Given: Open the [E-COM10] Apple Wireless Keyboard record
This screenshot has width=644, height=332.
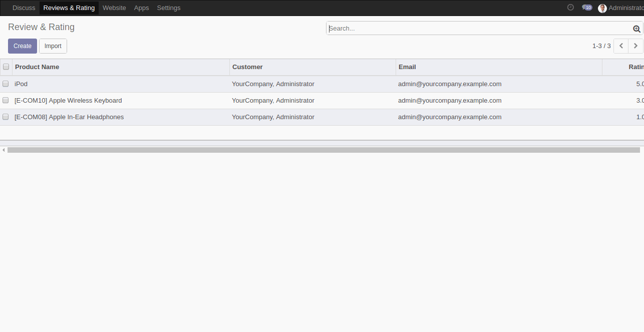Looking at the screenshot, I should coord(68,101).
